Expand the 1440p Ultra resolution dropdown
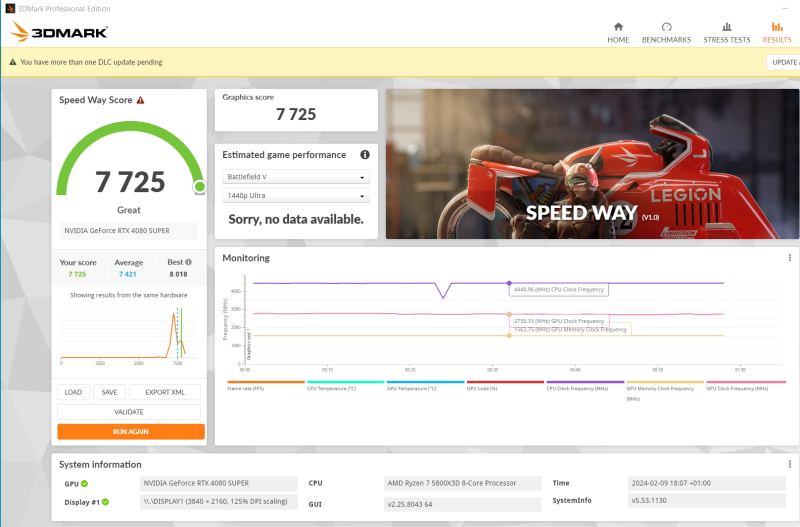This screenshot has width=800, height=527. 296,195
